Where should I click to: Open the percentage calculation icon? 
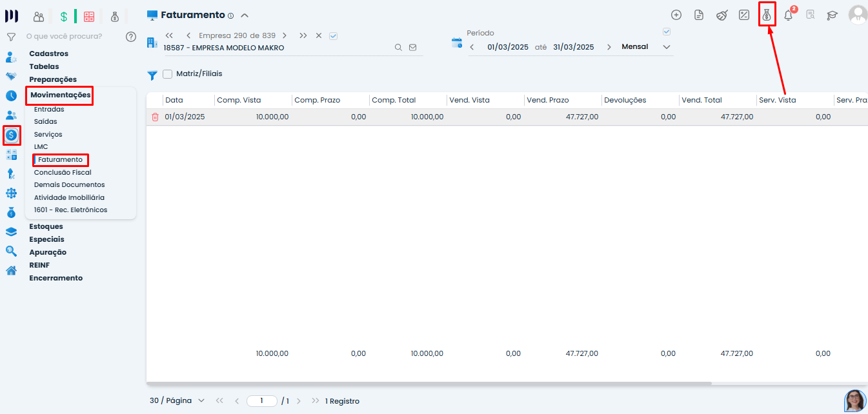(x=744, y=15)
